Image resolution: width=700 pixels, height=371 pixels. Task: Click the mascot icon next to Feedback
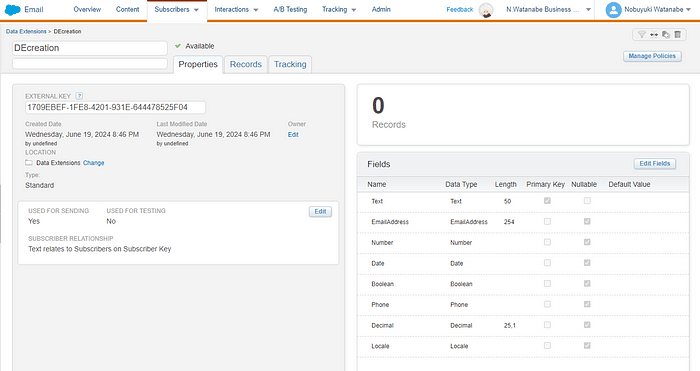pyautogui.click(x=486, y=10)
